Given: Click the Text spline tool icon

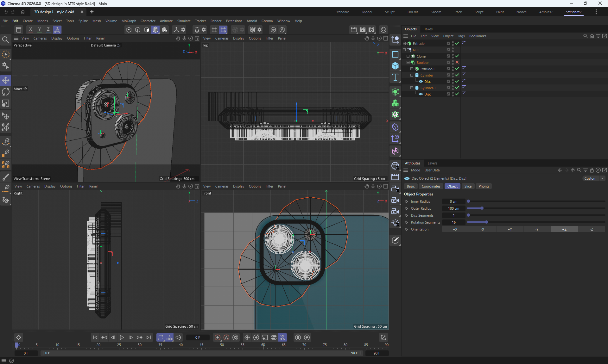Looking at the screenshot, I should [x=395, y=77].
